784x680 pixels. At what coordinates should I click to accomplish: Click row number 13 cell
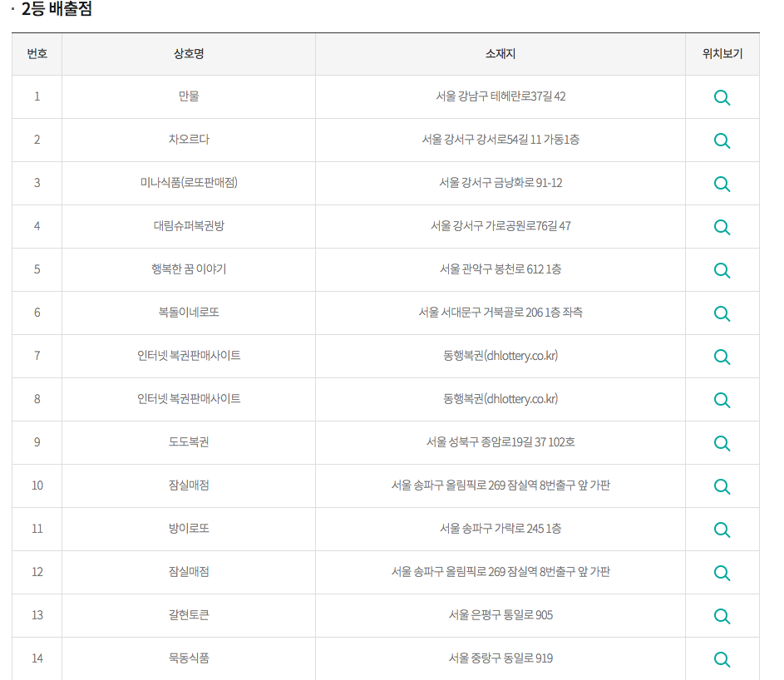coord(37,615)
